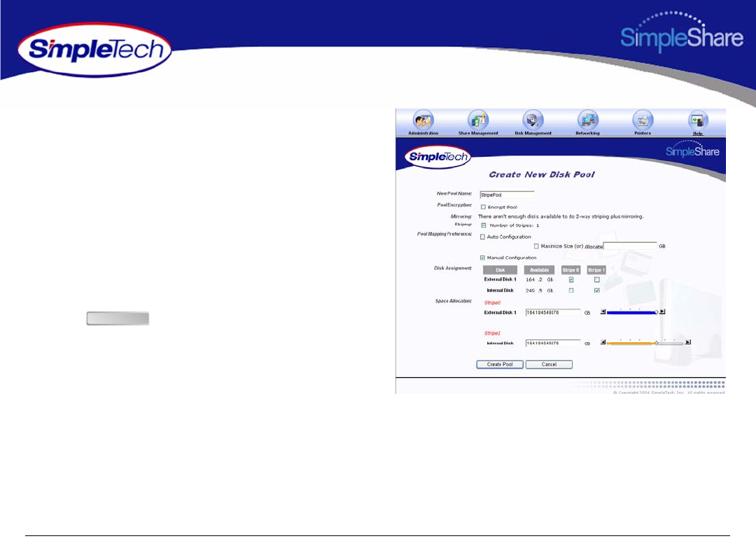
Task: Click the Cancel button
Action: click(x=549, y=365)
